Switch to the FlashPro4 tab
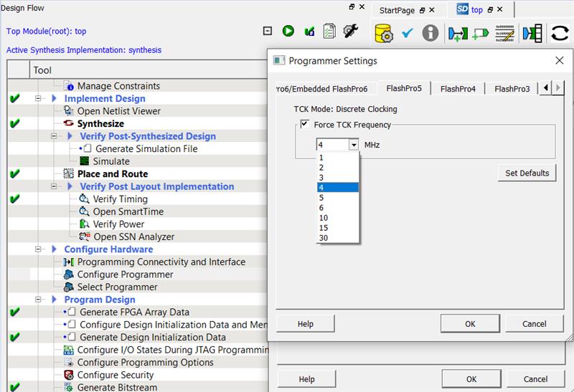The height and width of the screenshot is (392, 574). 458,89
